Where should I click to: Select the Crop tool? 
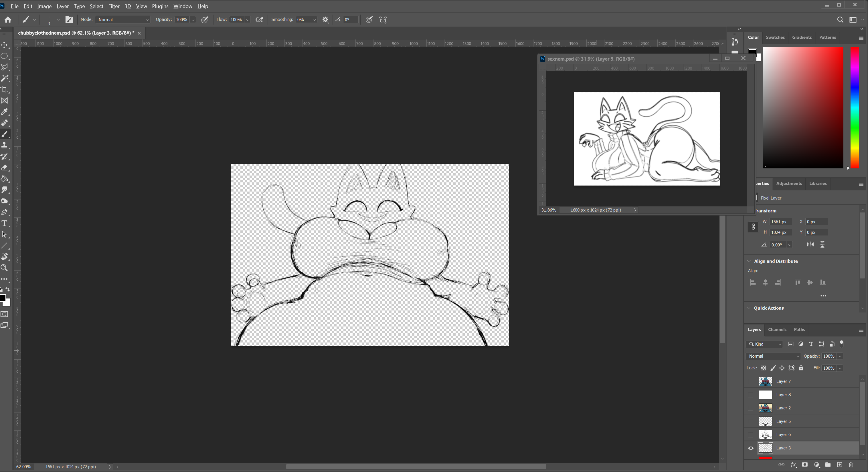click(x=5, y=89)
